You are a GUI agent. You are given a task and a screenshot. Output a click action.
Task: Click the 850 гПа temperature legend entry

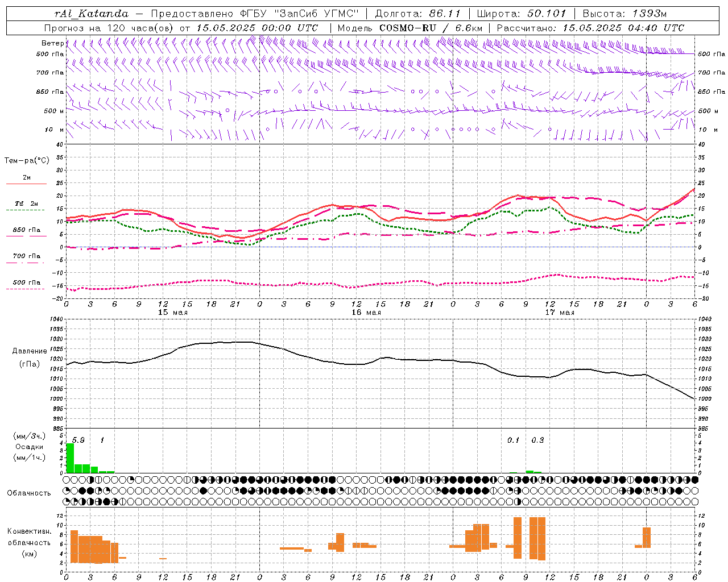(x=27, y=230)
